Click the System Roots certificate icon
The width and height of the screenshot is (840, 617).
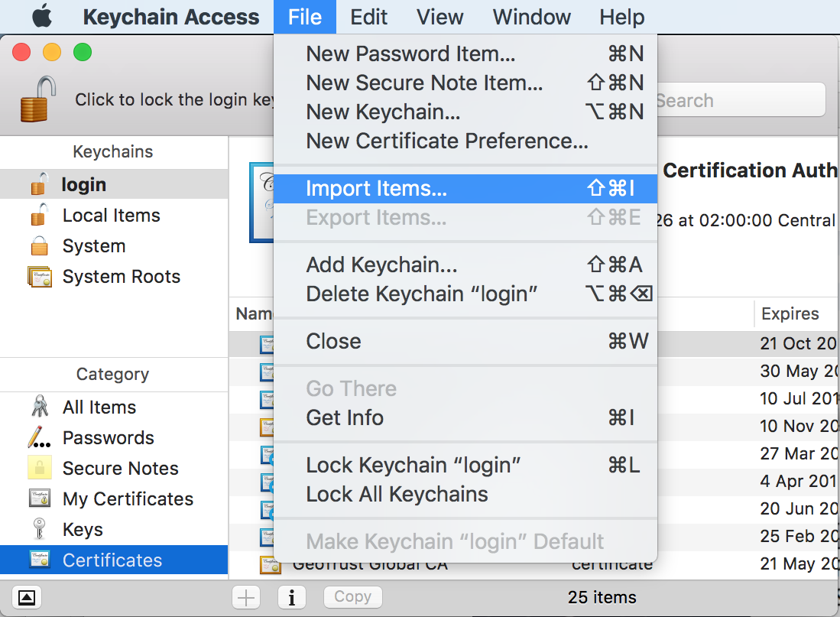point(40,277)
